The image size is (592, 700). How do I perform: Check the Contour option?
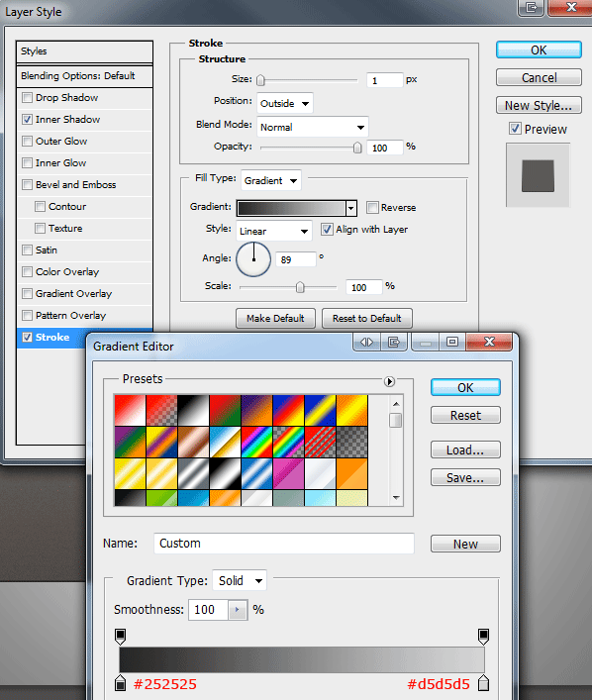click(41, 206)
